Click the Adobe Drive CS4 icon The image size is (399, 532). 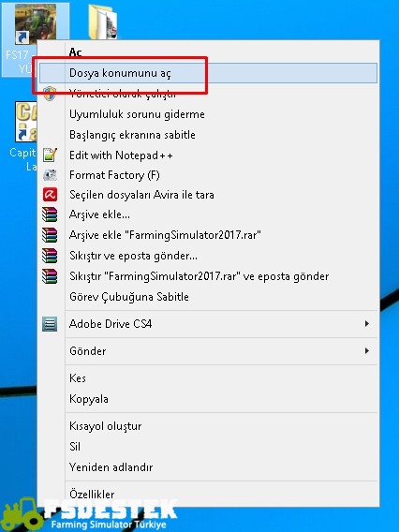pos(50,324)
